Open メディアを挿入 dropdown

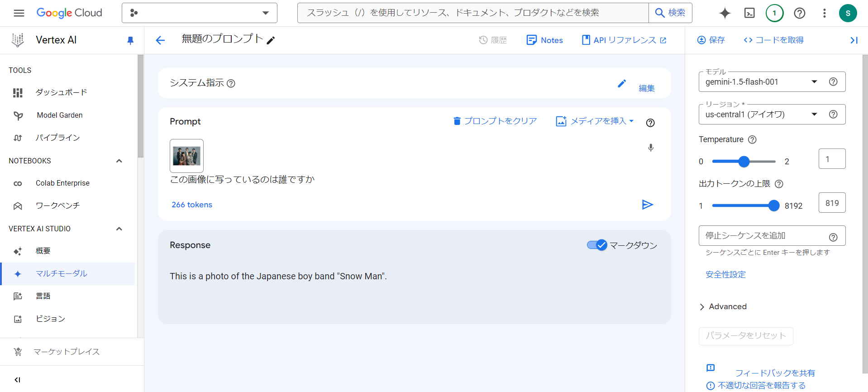click(x=595, y=121)
